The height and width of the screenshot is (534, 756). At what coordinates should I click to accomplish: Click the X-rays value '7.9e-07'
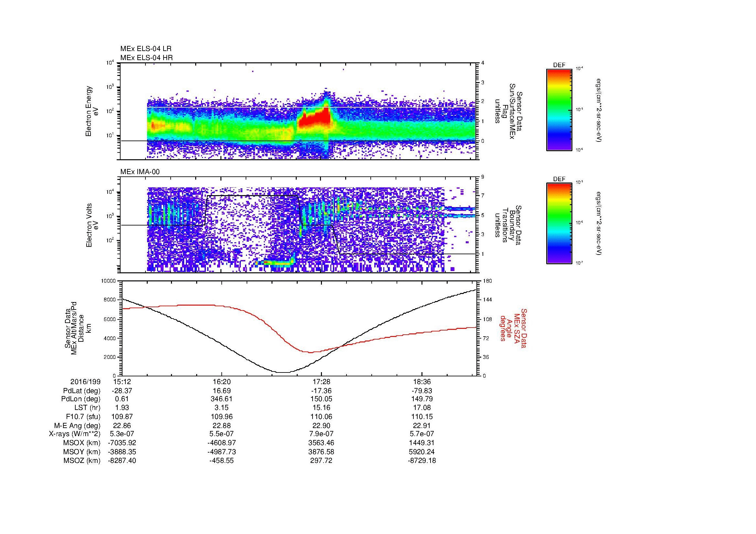point(321,434)
